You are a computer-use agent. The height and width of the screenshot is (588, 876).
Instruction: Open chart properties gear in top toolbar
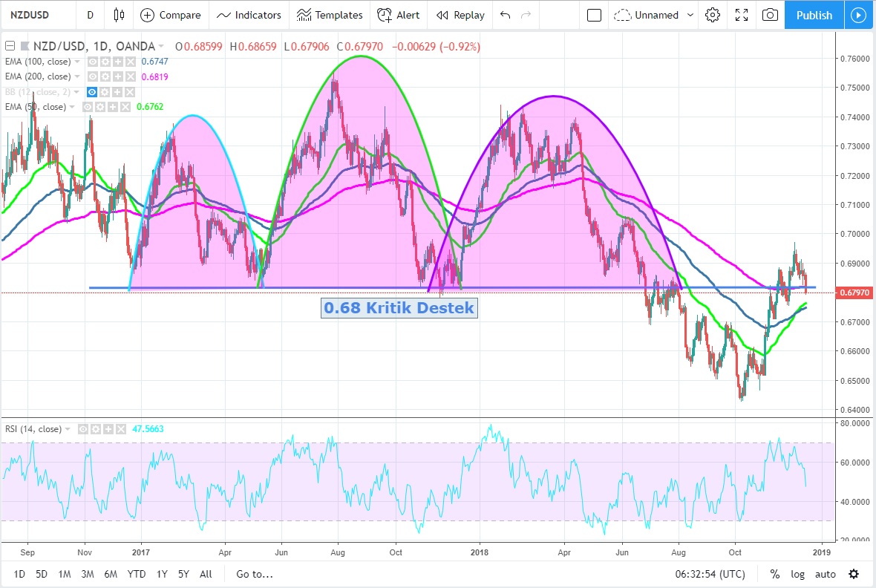pyautogui.click(x=713, y=15)
